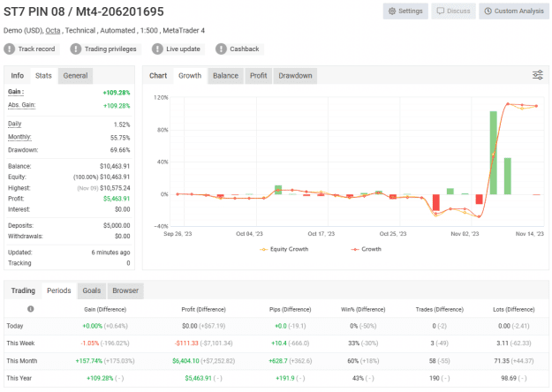Select the Growth chart tab
Viewport: 552px width, 392px height.
click(190, 76)
